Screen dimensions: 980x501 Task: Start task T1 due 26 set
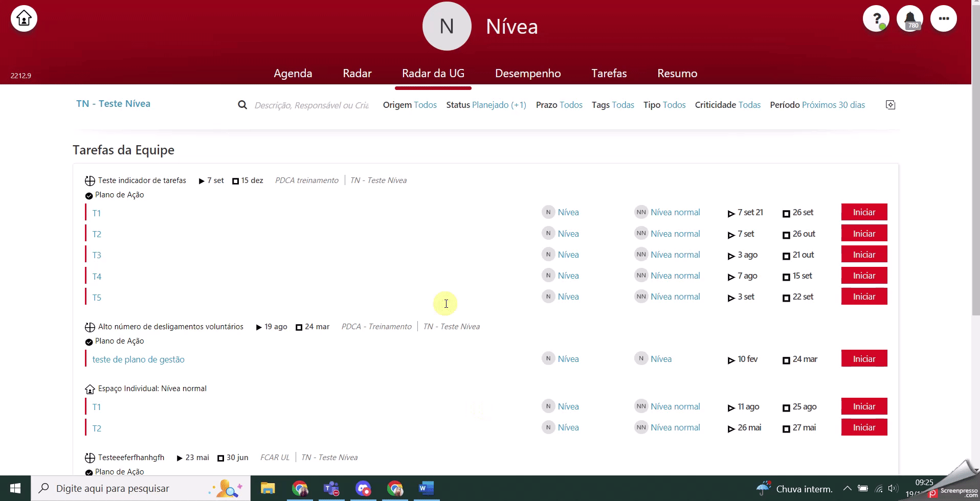point(864,212)
